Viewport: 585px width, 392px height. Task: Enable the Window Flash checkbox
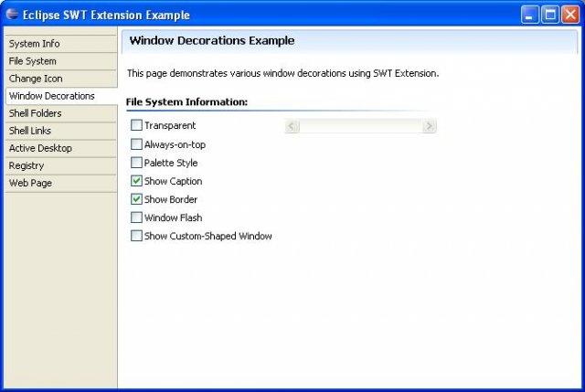136,217
